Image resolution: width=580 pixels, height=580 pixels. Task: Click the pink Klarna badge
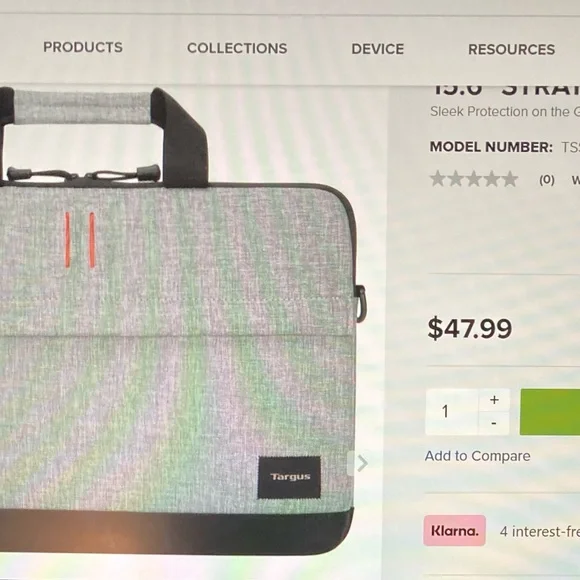(455, 531)
